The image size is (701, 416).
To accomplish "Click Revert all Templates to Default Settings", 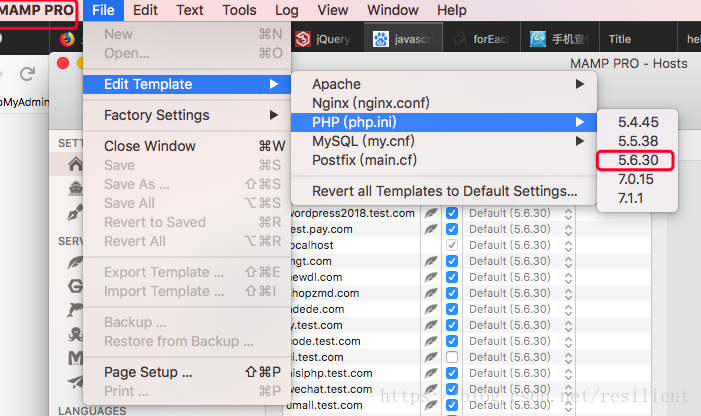I will pos(444,191).
